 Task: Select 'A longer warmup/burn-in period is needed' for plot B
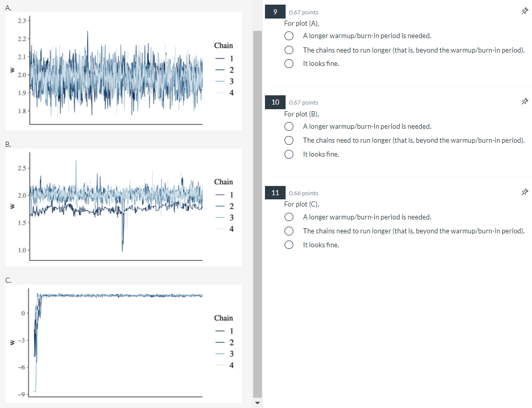(289, 126)
